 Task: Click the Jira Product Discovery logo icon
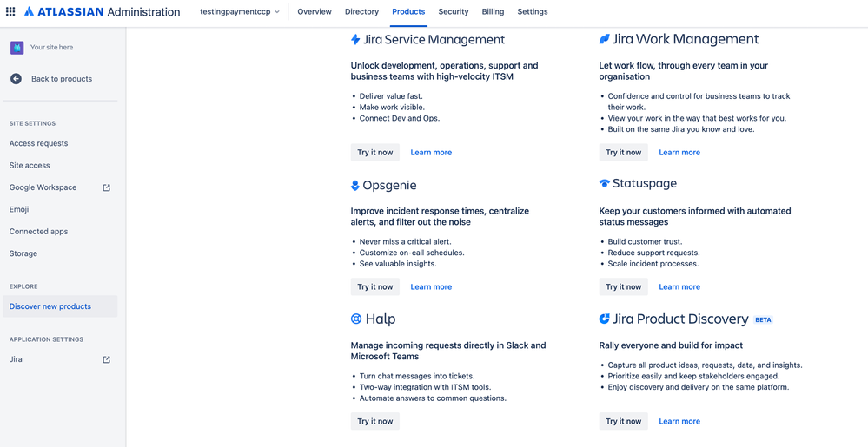[604, 319]
